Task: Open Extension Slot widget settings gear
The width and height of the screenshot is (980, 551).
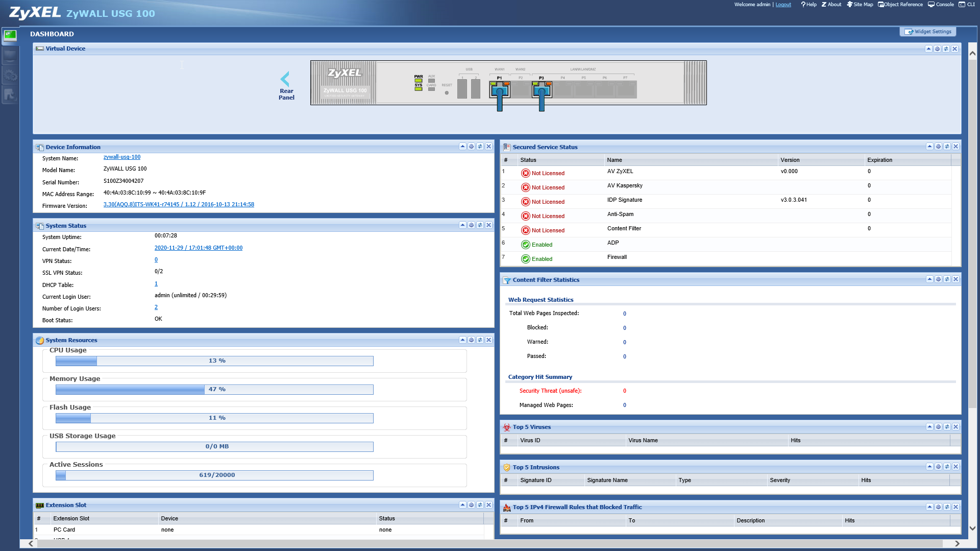Action: point(471,505)
